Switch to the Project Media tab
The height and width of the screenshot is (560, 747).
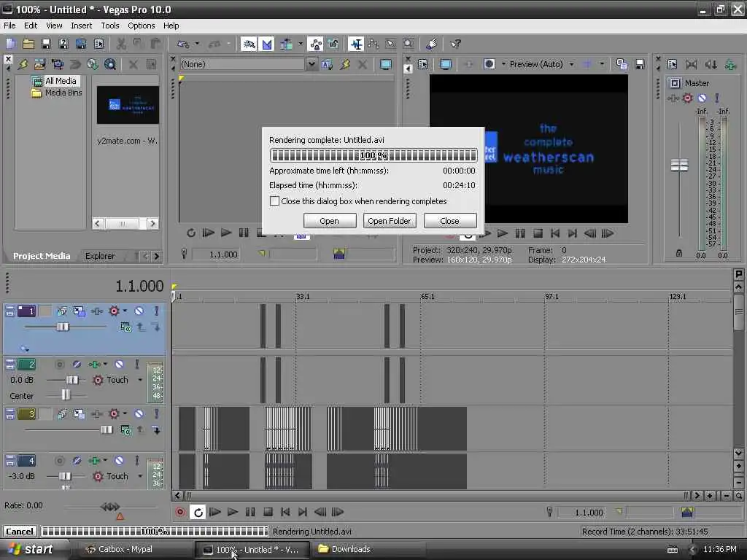point(42,256)
